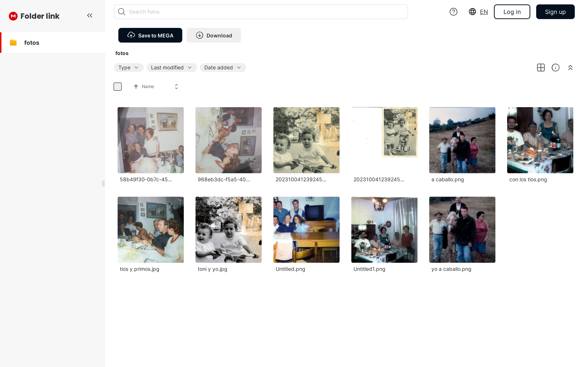Click the Log in button
588x367 pixels.
point(512,12)
